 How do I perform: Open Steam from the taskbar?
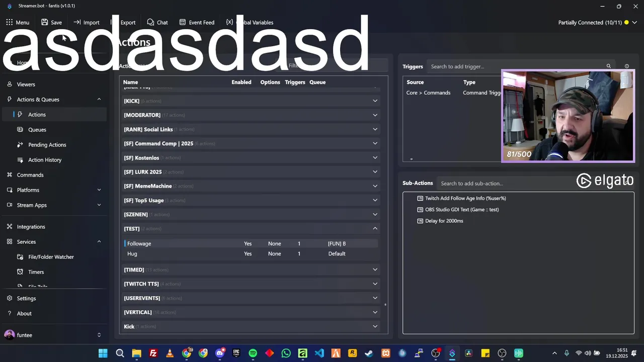pos(369,353)
